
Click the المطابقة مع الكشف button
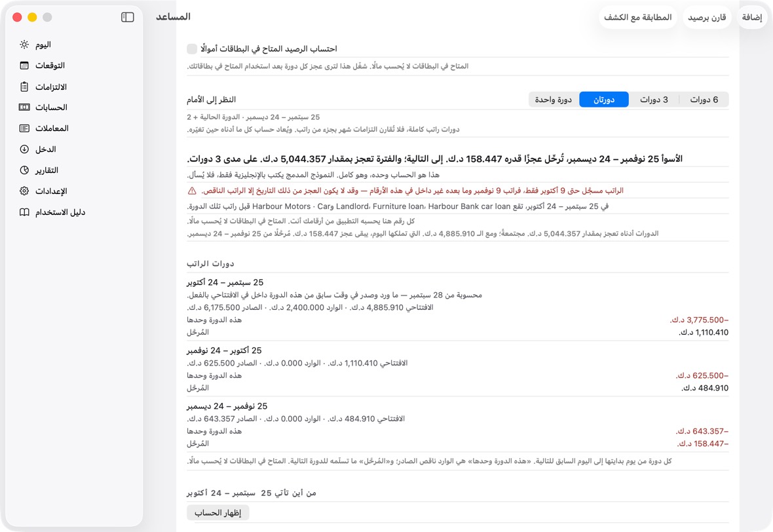[638, 17]
